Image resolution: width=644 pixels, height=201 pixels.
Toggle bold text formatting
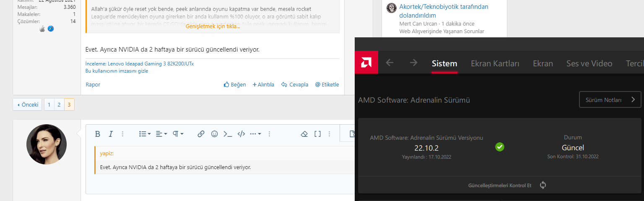click(98, 134)
